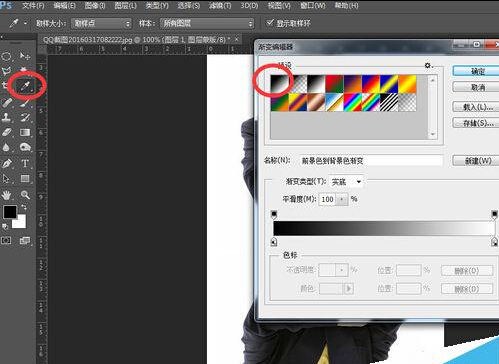Toggle Quick Mask mode
Viewport: 499px width, 364px height.
coord(6,240)
